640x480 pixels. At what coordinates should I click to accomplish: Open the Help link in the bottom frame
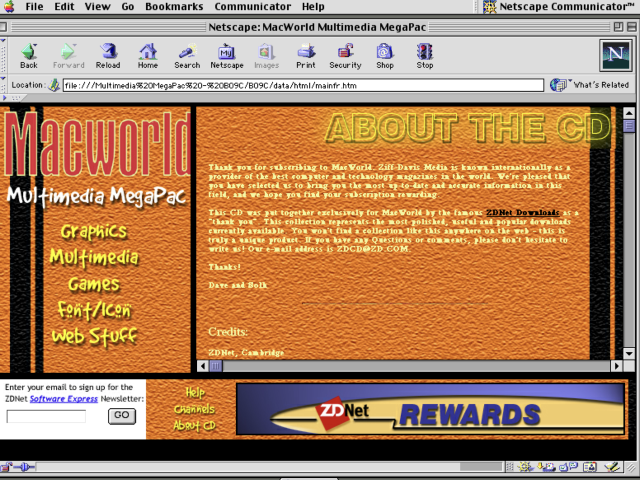point(195,393)
